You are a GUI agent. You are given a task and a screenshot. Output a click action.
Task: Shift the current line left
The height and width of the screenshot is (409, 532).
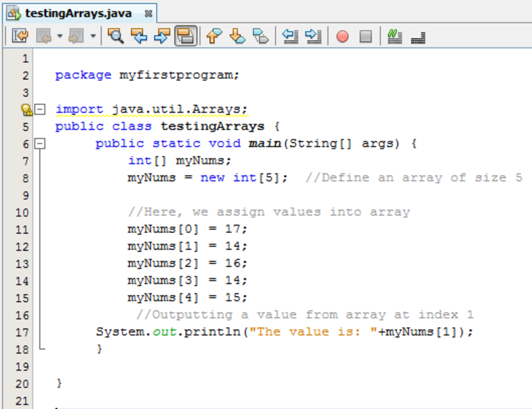(290, 37)
